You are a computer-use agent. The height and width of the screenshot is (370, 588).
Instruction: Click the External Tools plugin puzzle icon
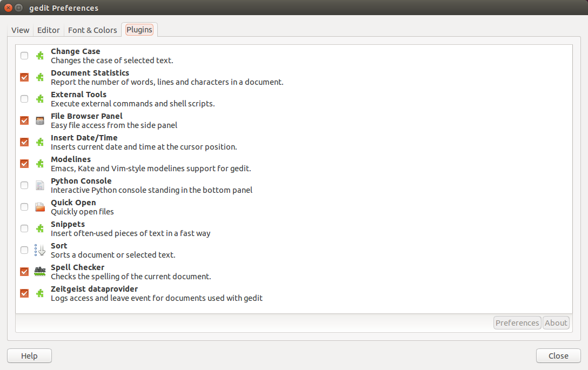click(x=40, y=99)
